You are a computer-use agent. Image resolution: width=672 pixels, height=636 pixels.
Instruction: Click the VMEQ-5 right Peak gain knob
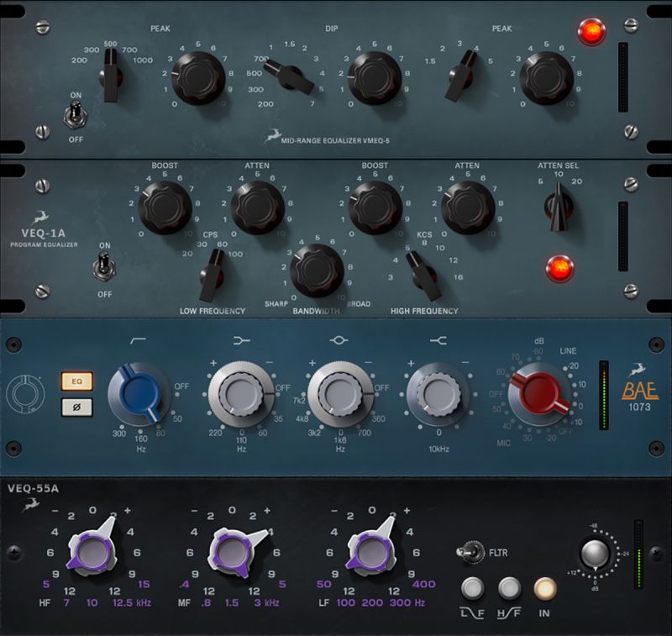click(547, 78)
